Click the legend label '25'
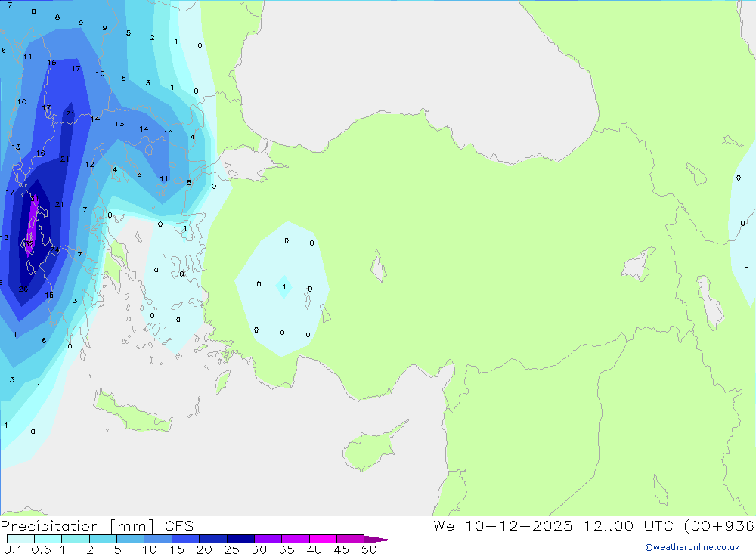Image resolution: width=756 pixels, height=554 pixels. pyautogui.click(x=231, y=549)
